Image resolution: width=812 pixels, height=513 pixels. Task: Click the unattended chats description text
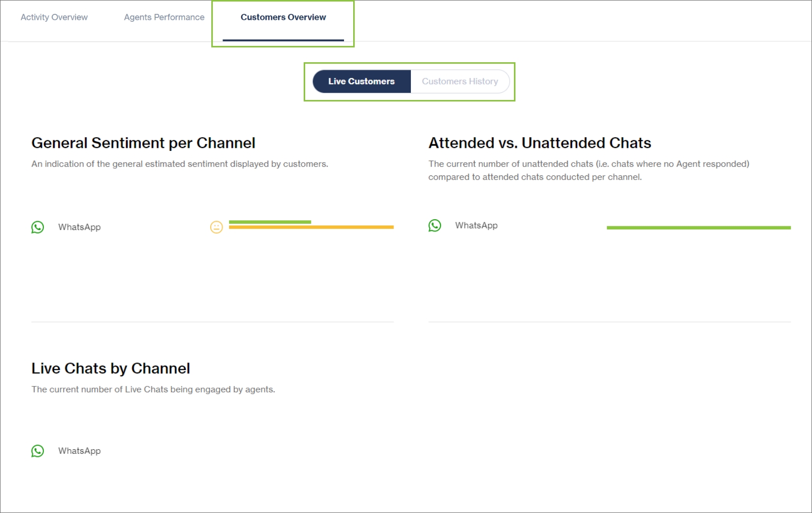coord(588,170)
